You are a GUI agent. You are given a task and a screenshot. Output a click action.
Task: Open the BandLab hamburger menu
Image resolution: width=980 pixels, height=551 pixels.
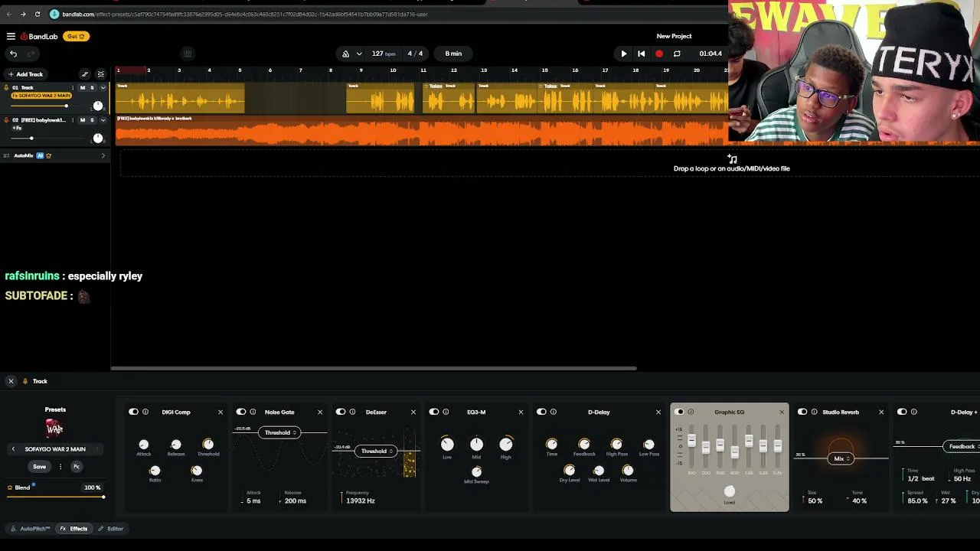tap(11, 36)
